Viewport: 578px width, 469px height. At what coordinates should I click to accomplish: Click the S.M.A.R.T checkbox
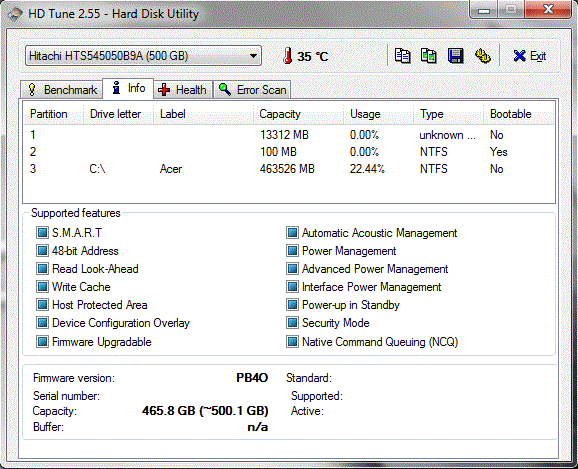[x=42, y=233]
